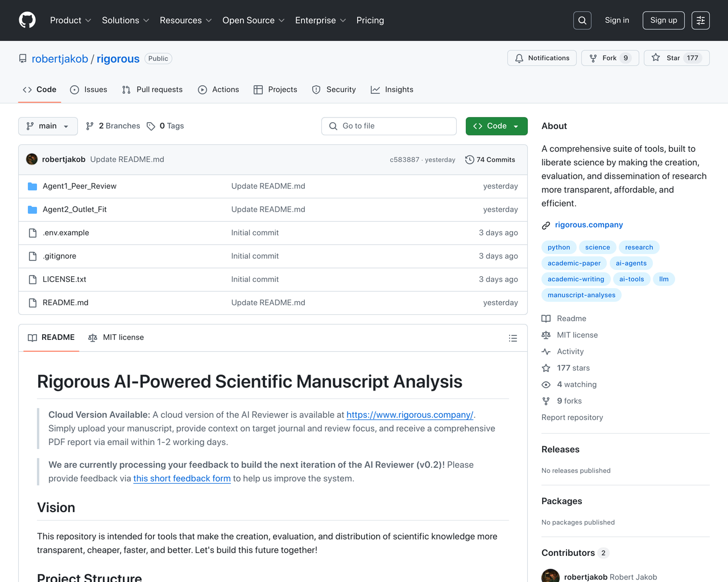Switch to the Insights tab

392,90
